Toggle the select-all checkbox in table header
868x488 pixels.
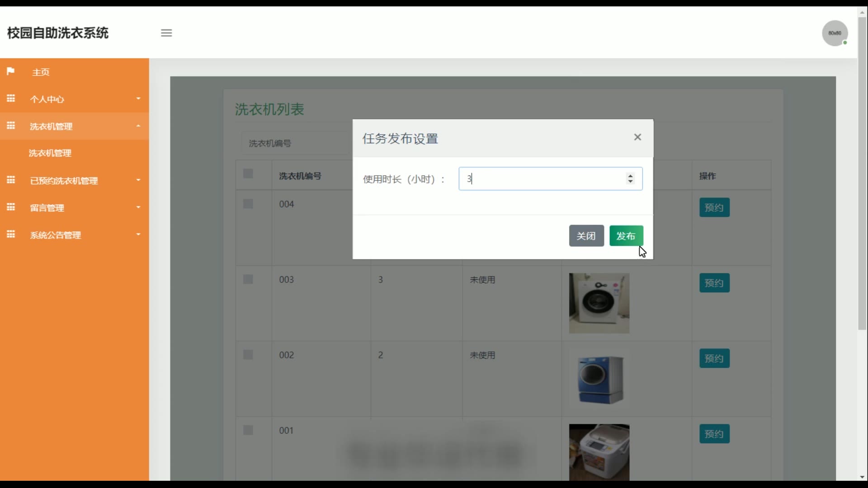click(x=248, y=174)
